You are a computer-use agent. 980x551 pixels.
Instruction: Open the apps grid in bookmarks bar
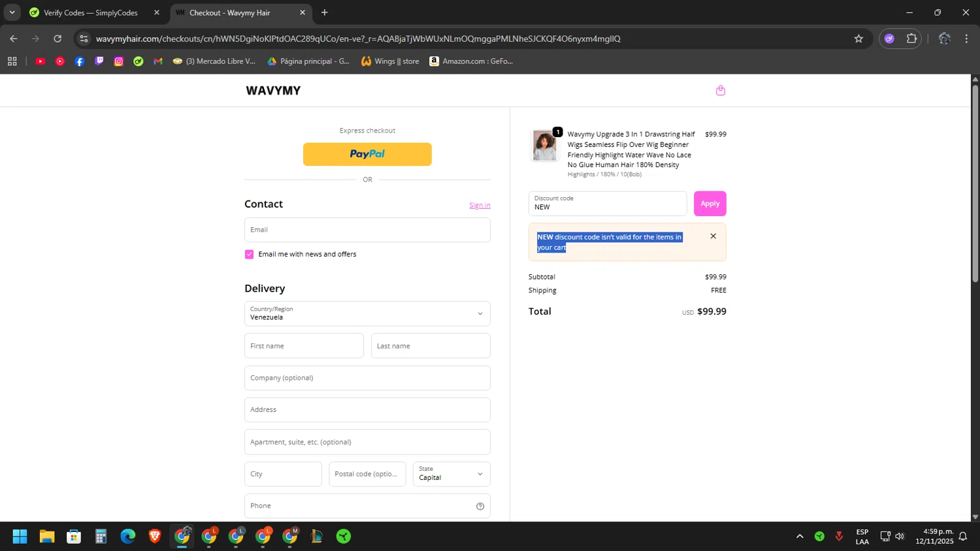point(12,61)
